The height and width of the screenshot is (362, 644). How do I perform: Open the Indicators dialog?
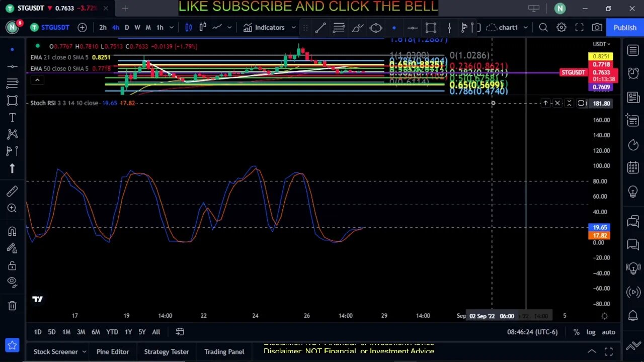(x=264, y=27)
